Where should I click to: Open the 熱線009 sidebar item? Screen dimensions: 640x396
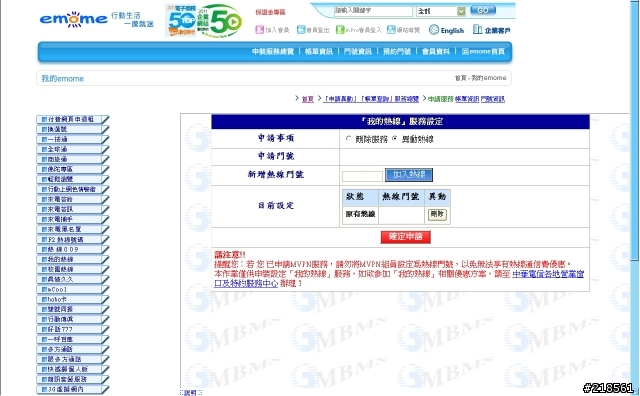[73, 249]
